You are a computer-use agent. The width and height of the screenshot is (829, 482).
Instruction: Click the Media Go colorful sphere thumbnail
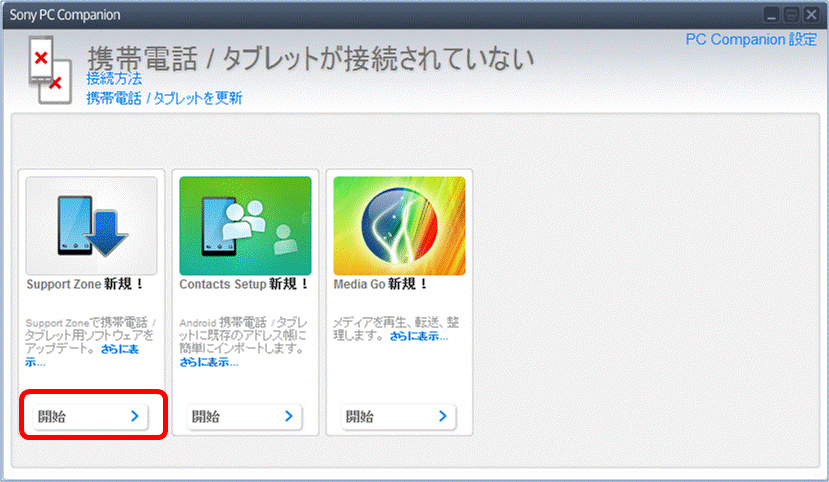(399, 226)
